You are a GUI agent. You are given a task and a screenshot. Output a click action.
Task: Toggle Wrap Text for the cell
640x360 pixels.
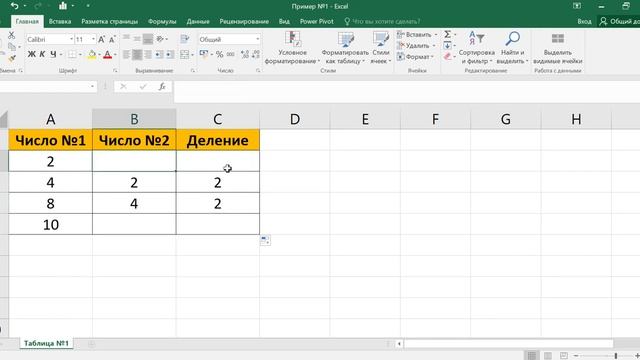pos(184,39)
